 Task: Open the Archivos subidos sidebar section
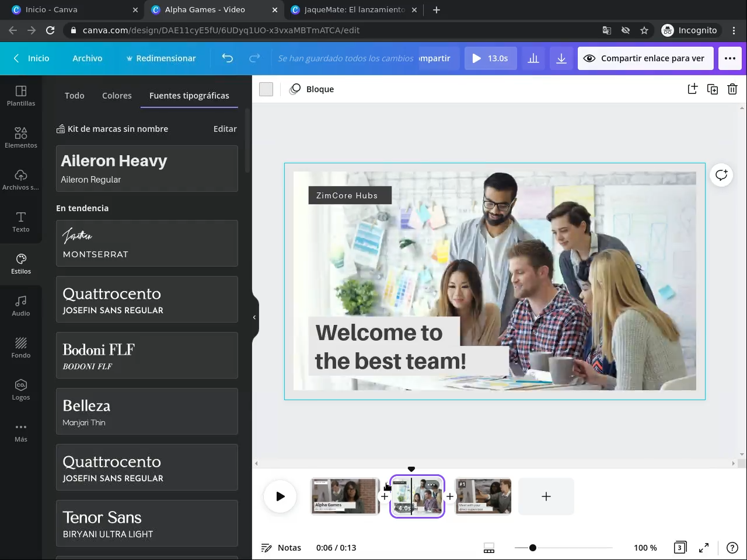tap(21, 180)
